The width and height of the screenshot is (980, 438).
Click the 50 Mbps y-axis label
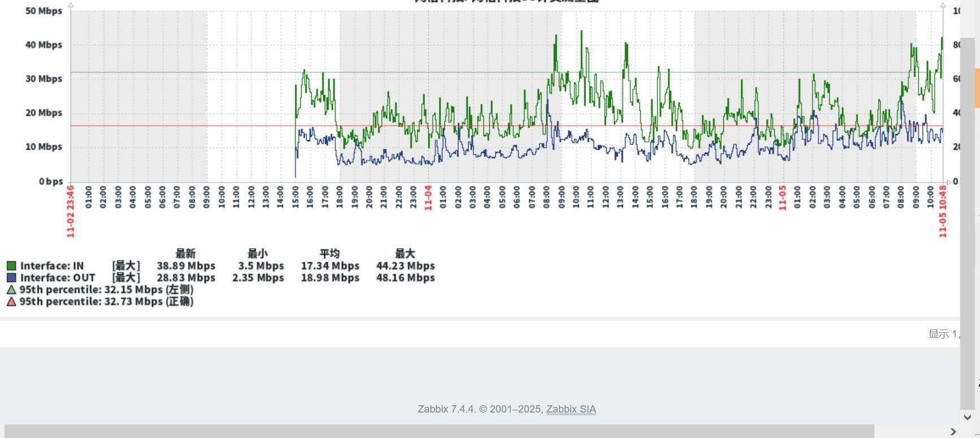tap(44, 11)
